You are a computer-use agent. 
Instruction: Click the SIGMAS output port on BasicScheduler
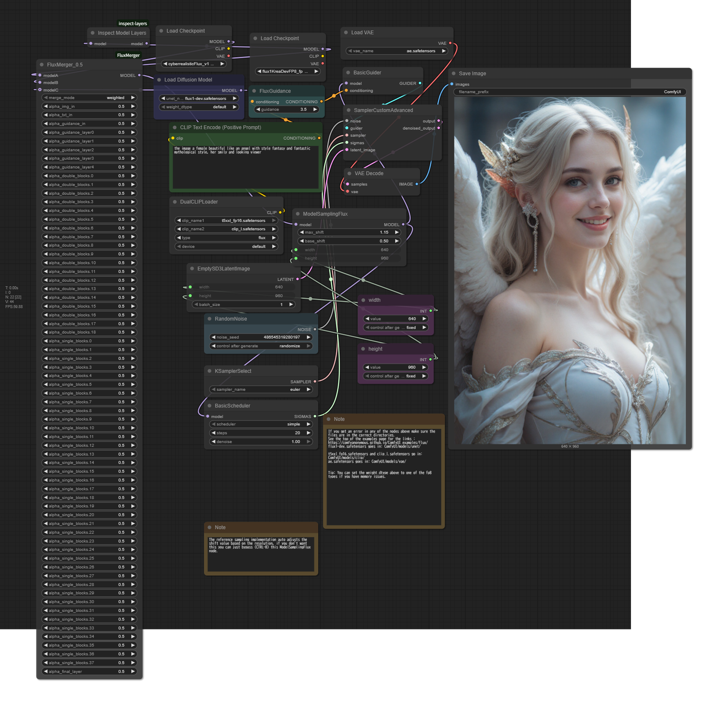click(x=315, y=416)
